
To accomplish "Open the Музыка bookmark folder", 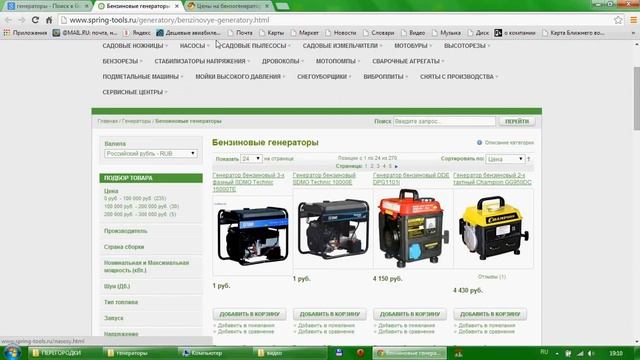I will pyautogui.click(x=447, y=33).
